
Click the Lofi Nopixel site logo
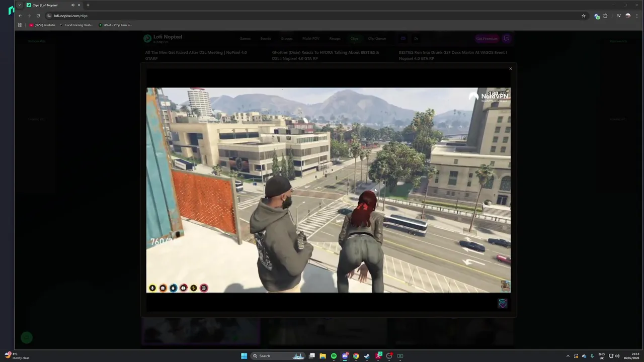[163, 38]
